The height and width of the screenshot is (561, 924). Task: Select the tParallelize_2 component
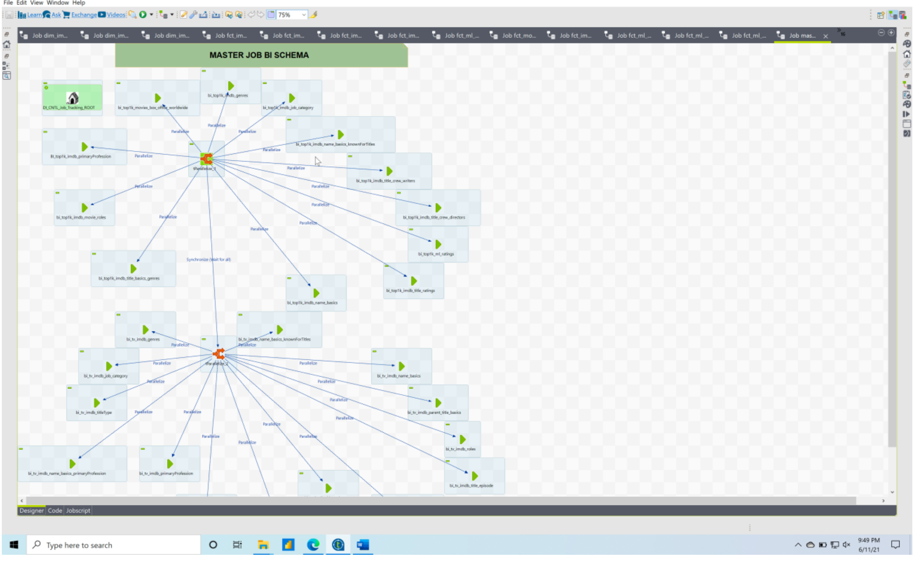click(x=219, y=354)
